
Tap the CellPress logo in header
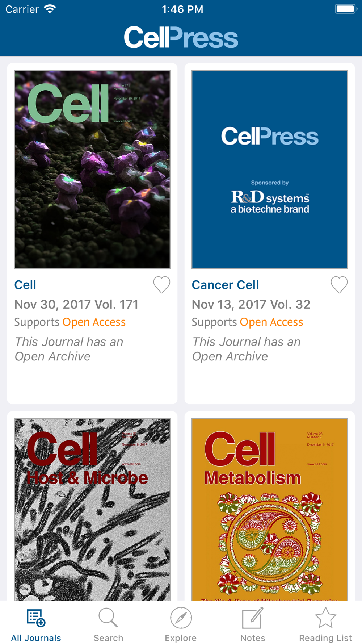point(181,38)
